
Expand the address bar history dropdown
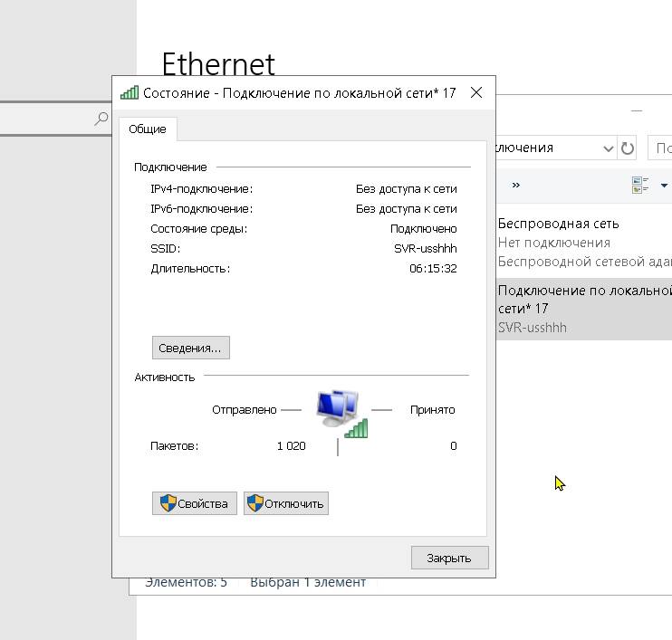[x=608, y=148]
